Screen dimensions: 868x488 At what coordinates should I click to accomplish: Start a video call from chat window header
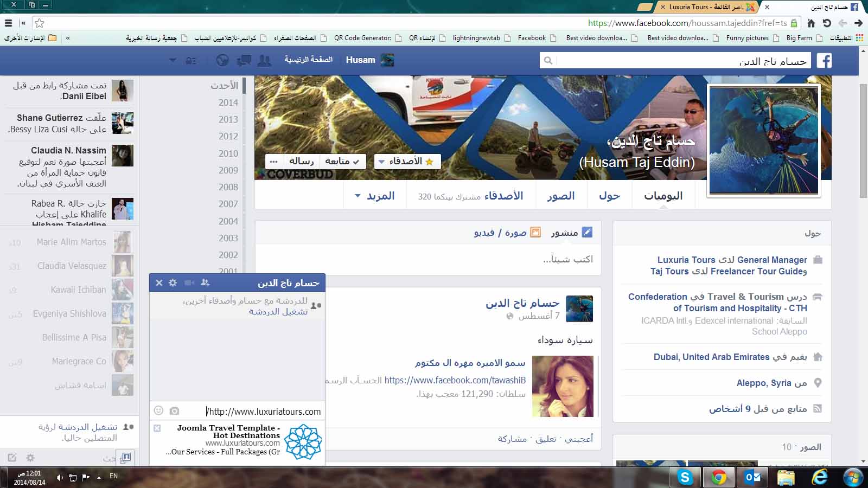pyautogui.click(x=189, y=282)
